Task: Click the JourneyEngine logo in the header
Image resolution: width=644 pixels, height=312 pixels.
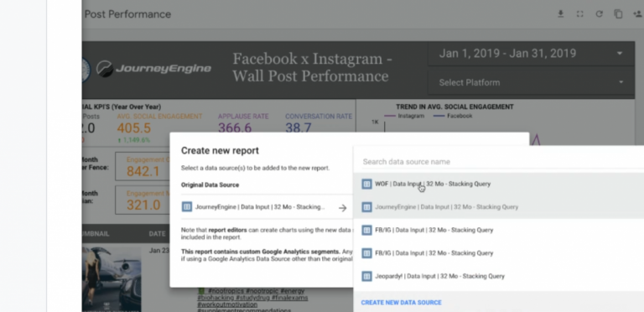Action: click(x=153, y=69)
